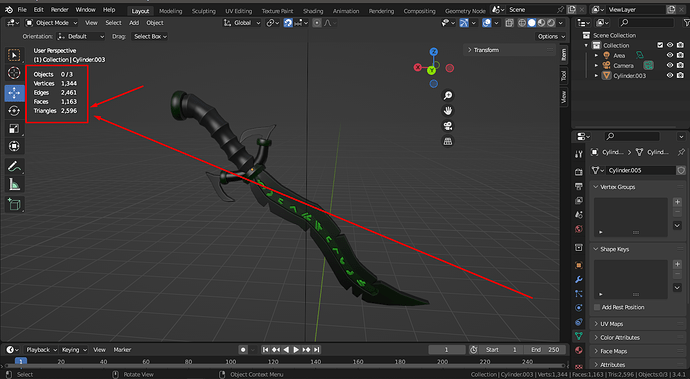Image resolution: width=690 pixels, height=379 pixels.
Task: Select the Move tool
Action: [14, 93]
